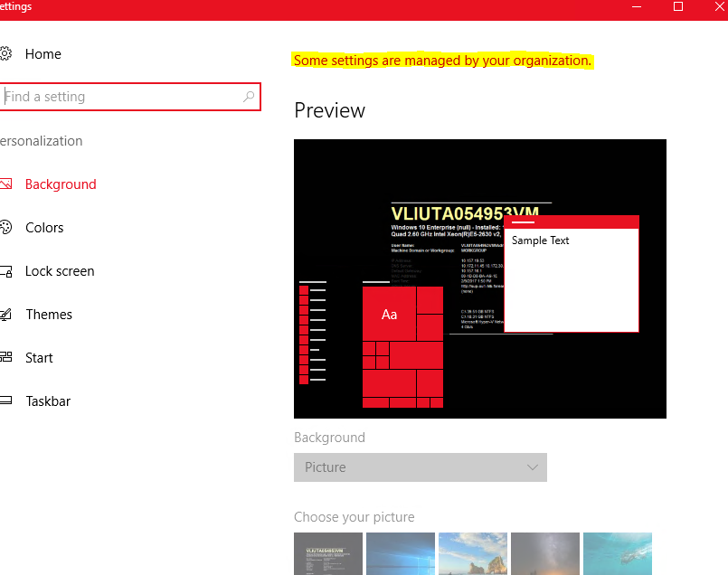Open the Start personalization page
Viewport: 728px width, 575px height.
[x=39, y=358]
